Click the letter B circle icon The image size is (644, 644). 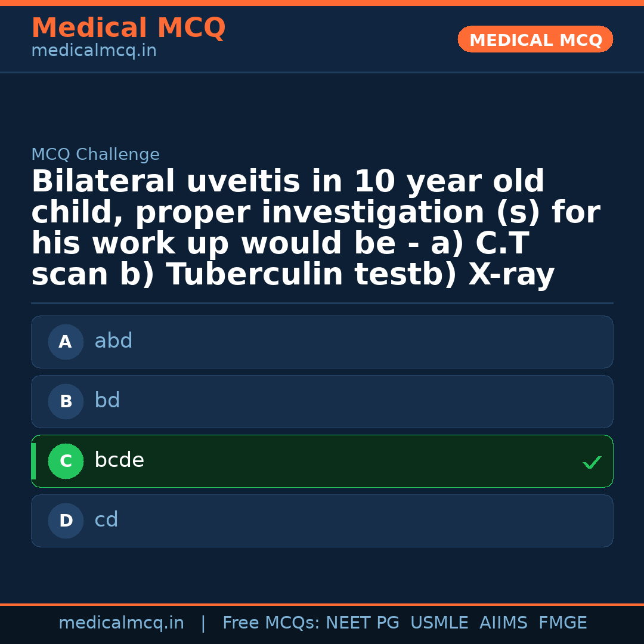coord(66,402)
